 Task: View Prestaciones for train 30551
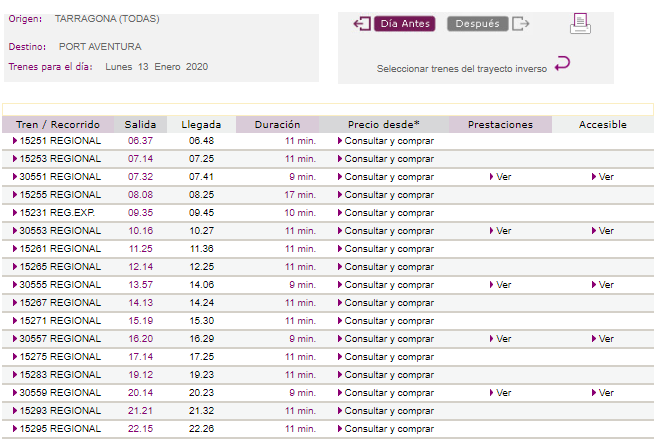(x=501, y=177)
